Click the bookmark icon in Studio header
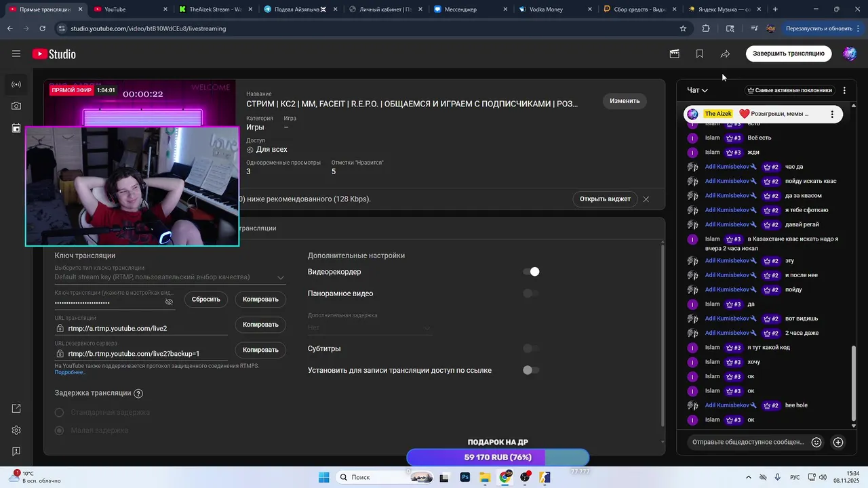The image size is (868, 488). (x=700, y=54)
